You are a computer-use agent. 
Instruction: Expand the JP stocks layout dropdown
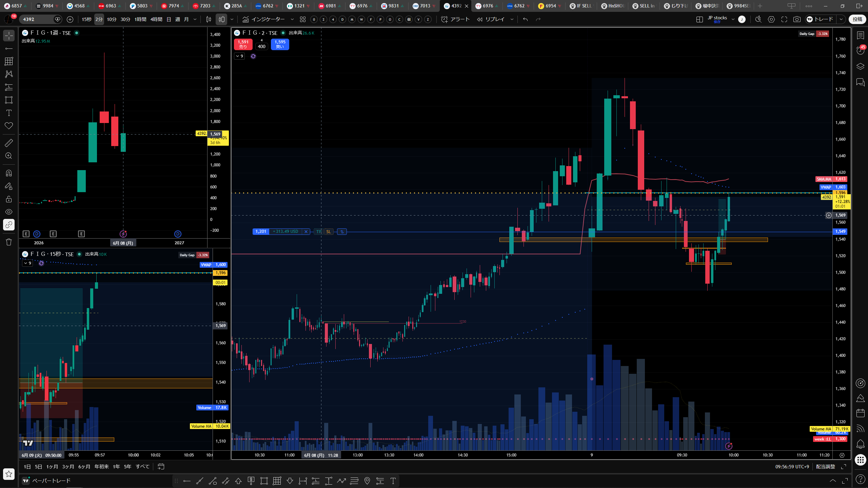[x=733, y=19]
